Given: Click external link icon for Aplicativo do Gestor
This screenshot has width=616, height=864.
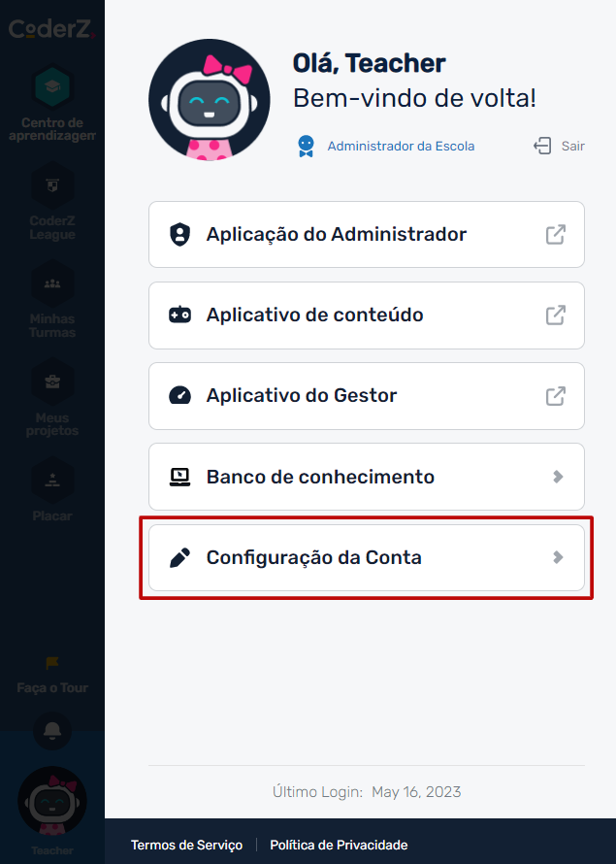Looking at the screenshot, I should click(x=556, y=396).
